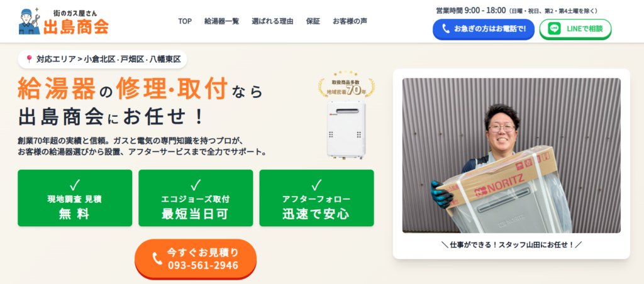
Task: Open the お客様の声 menu item
Action: point(350,21)
